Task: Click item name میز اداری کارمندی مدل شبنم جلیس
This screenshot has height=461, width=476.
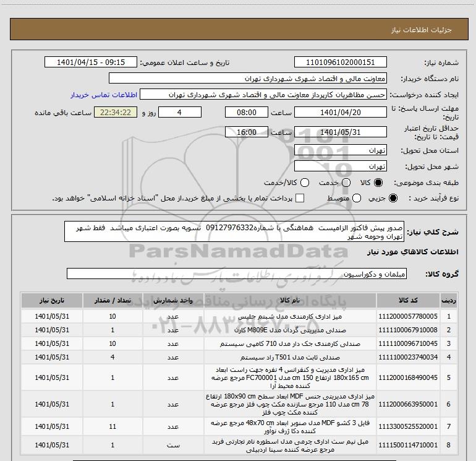Action: (290, 316)
